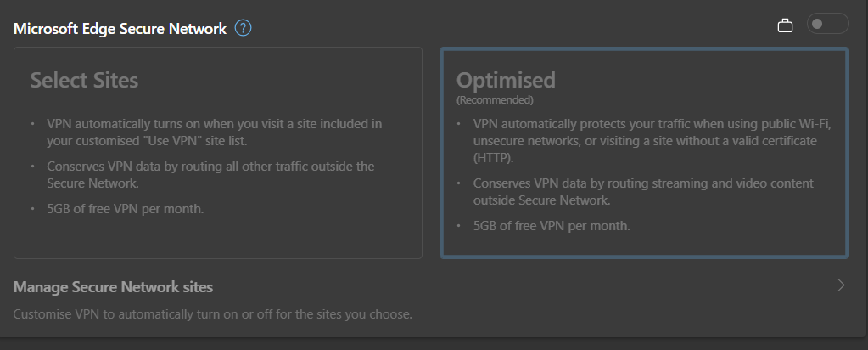
Task: Click the Microsoft Edge Secure Network heading
Action: 120,29
